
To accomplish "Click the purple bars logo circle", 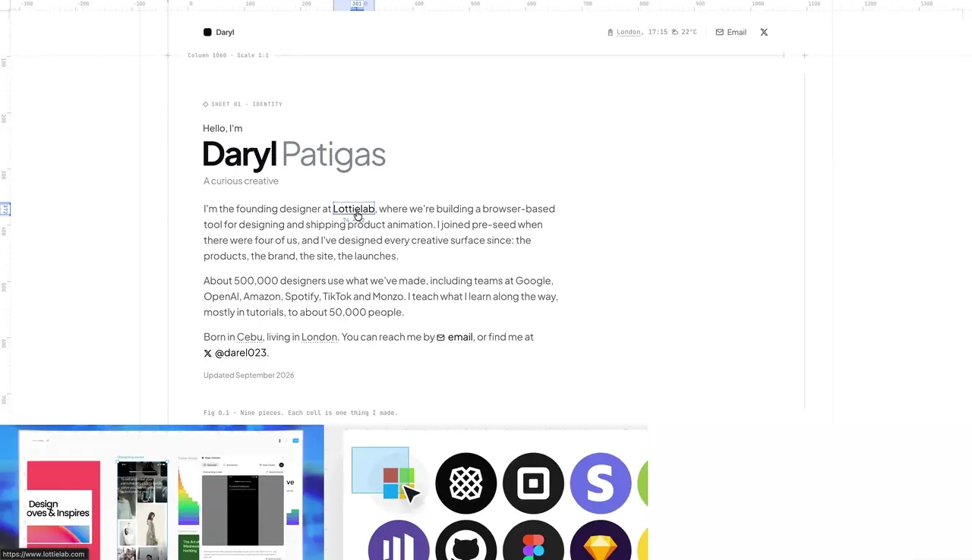I will (399, 540).
